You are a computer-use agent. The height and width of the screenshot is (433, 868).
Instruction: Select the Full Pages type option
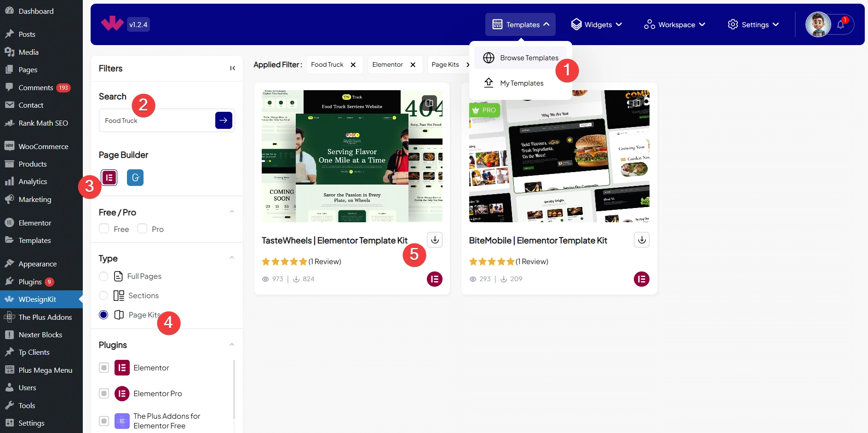104,276
